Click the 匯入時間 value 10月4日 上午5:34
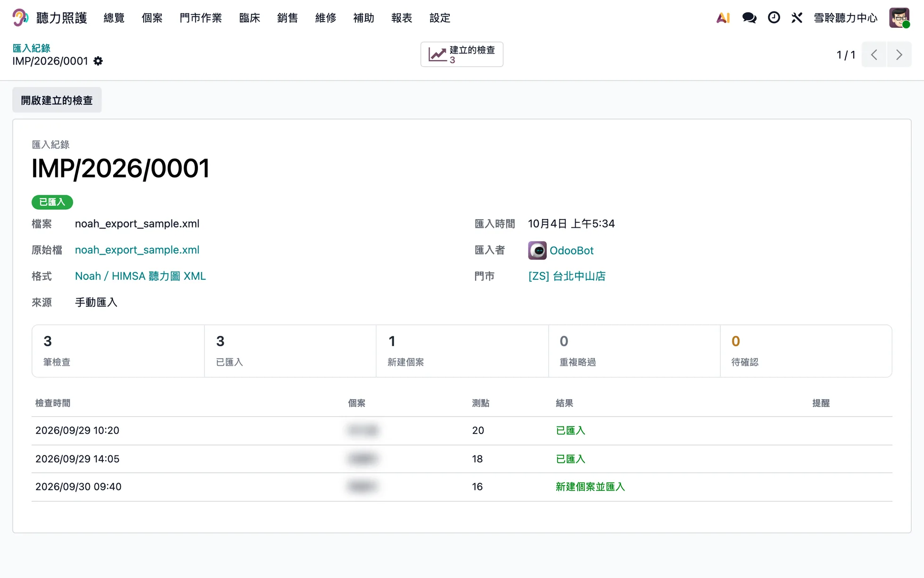The height and width of the screenshot is (578, 924). (571, 224)
